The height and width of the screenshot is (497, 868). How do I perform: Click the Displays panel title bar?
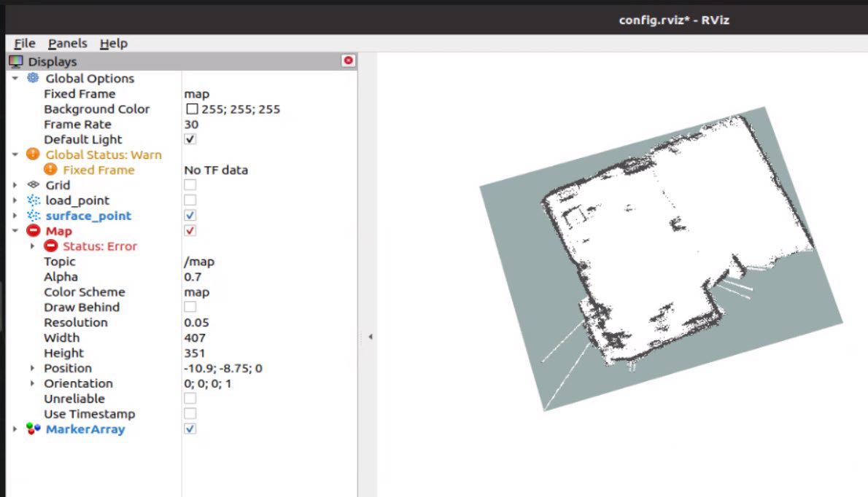point(181,61)
